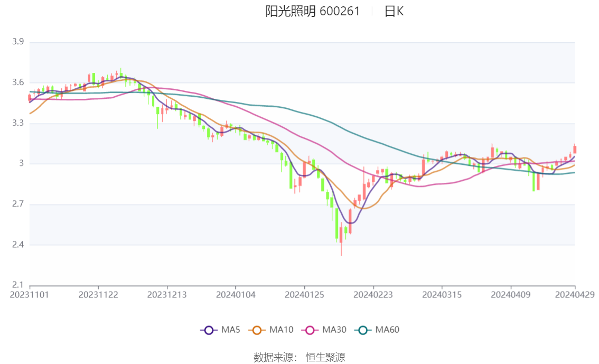Viewport: 599px width, 364px height.
Task: Click the data source text 数据来源：恒生聚源
Action: point(299,358)
